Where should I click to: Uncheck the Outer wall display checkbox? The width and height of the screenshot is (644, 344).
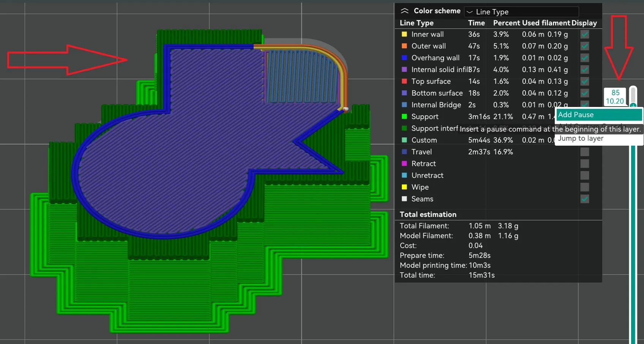(585, 46)
